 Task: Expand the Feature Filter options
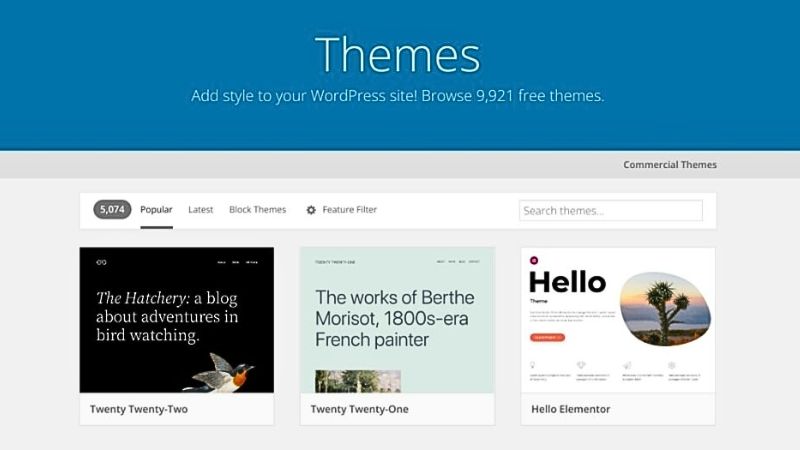pos(349,210)
